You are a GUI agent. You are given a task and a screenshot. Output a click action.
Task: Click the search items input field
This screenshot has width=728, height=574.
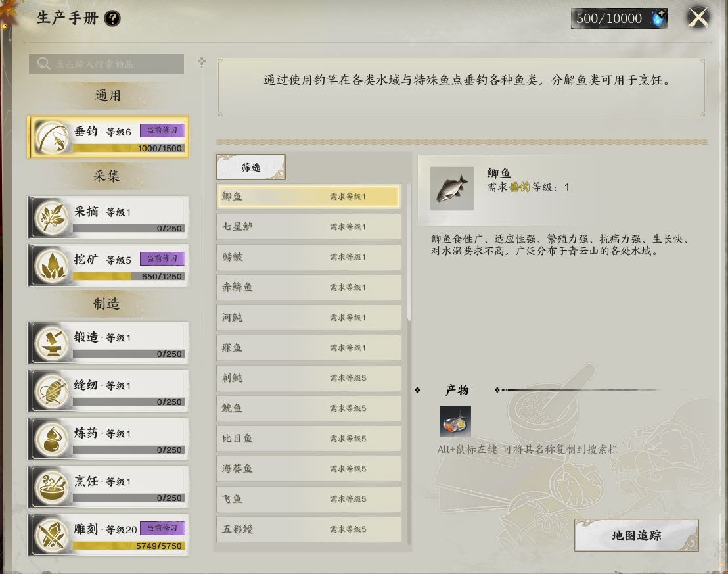(106, 64)
